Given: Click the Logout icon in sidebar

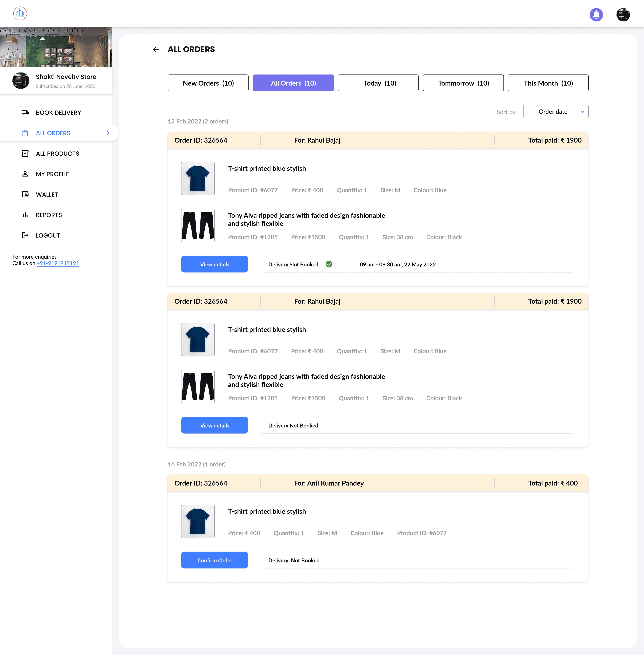Looking at the screenshot, I should (25, 235).
